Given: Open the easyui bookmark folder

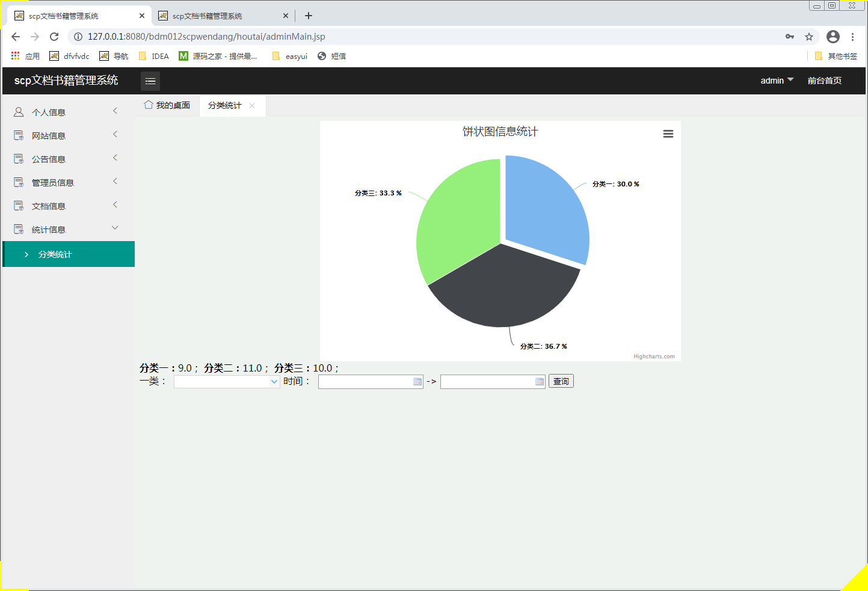Looking at the screenshot, I should coord(289,56).
